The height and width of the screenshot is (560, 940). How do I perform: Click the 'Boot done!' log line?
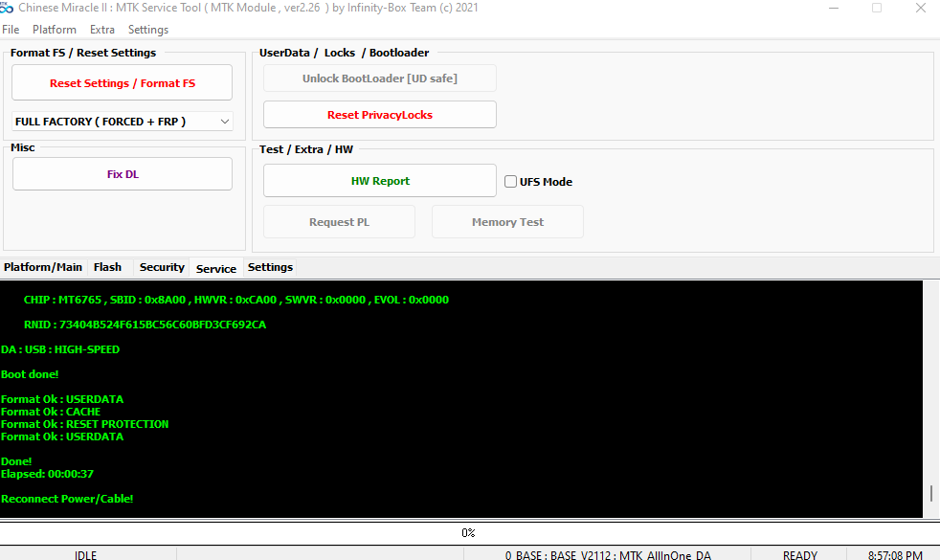click(x=30, y=374)
